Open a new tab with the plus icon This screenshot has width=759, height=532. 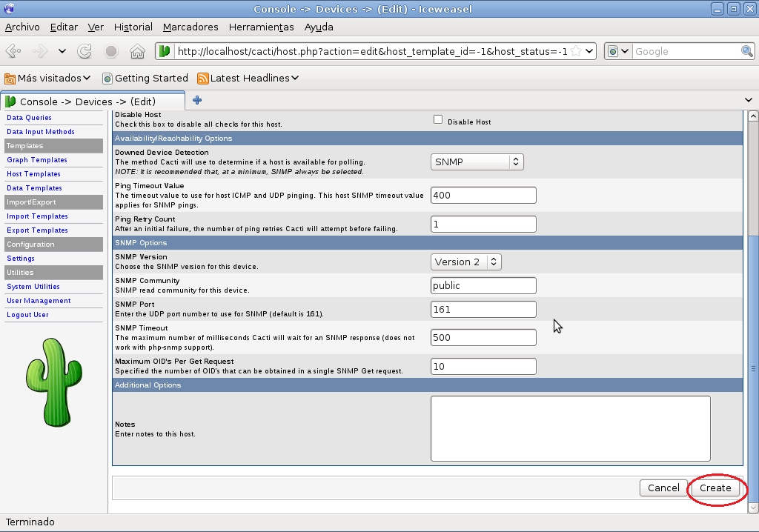point(196,99)
